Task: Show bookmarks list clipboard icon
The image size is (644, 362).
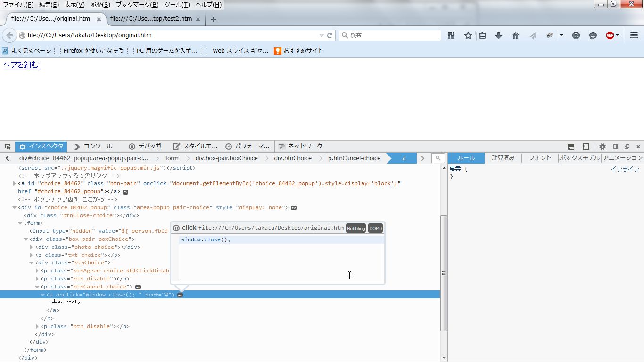Action: pos(482,35)
